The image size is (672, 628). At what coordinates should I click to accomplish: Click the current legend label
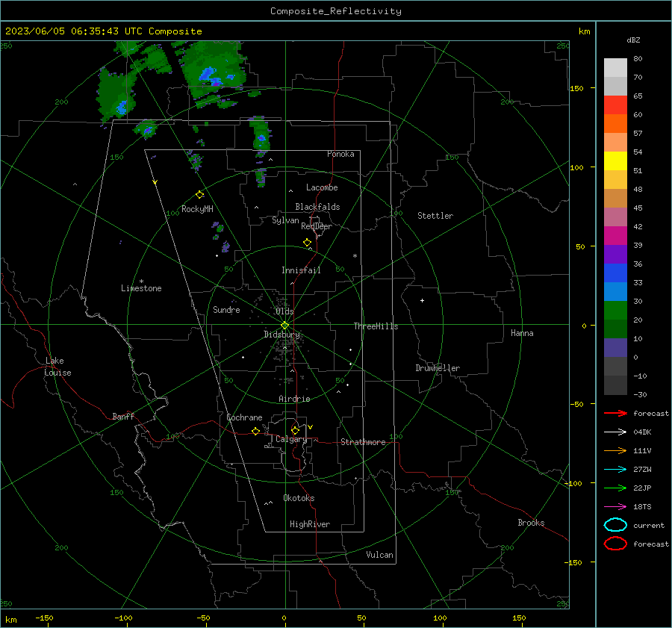coord(649,526)
